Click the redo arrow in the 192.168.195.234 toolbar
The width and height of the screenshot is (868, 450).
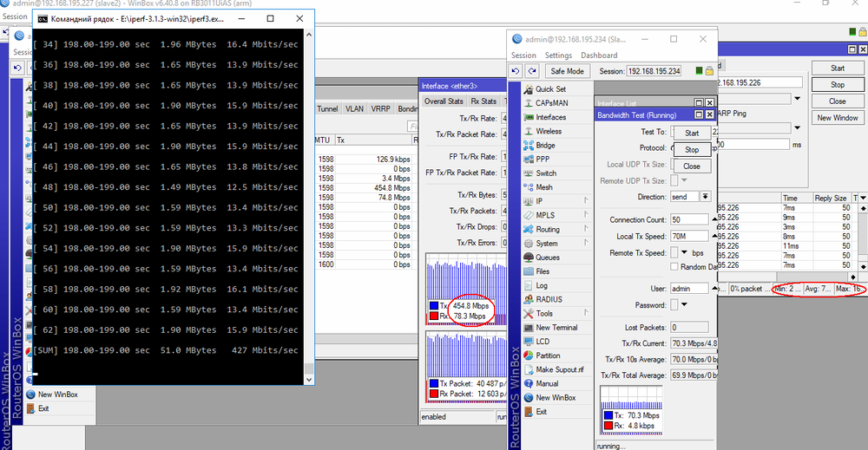pyautogui.click(x=532, y=71)
